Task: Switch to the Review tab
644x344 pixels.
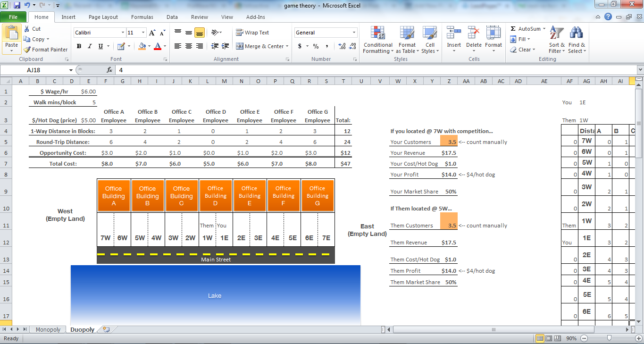Action: 200,17
